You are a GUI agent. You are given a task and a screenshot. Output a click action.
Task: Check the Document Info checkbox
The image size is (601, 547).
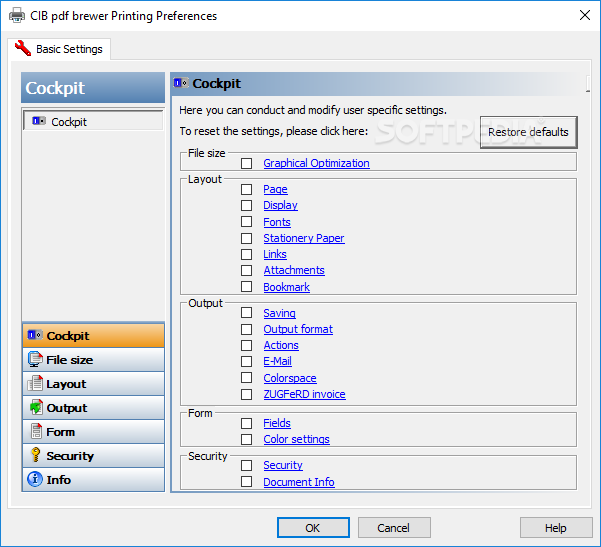pos(246,481)
